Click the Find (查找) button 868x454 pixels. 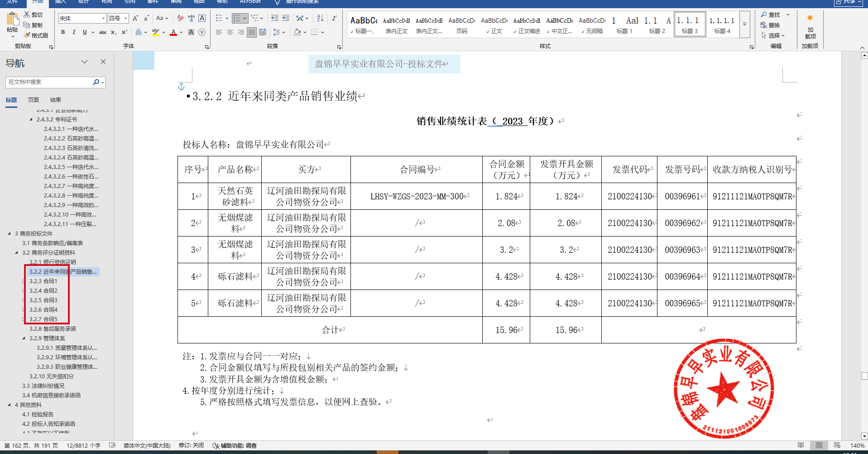point(770,15)
